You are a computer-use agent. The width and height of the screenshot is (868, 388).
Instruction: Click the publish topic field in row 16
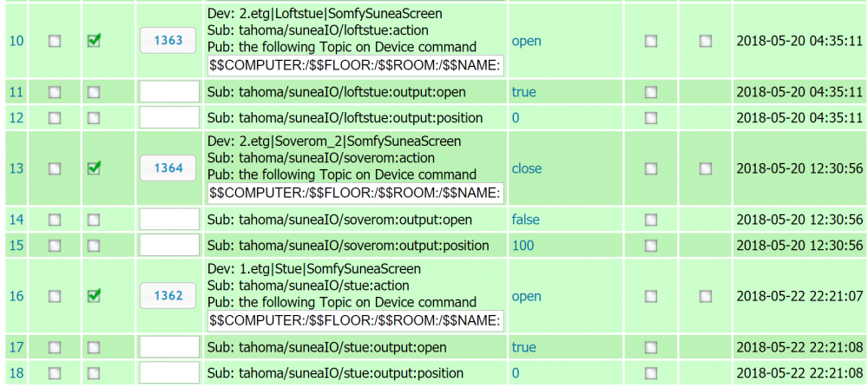[356, 321]
